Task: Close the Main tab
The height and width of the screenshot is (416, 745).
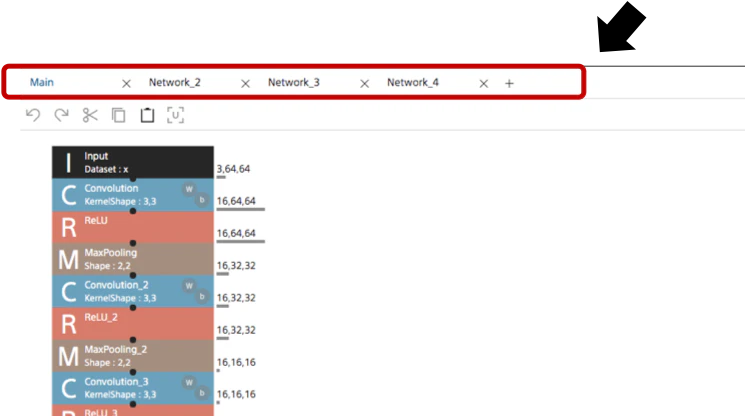Action: point(126,84)
